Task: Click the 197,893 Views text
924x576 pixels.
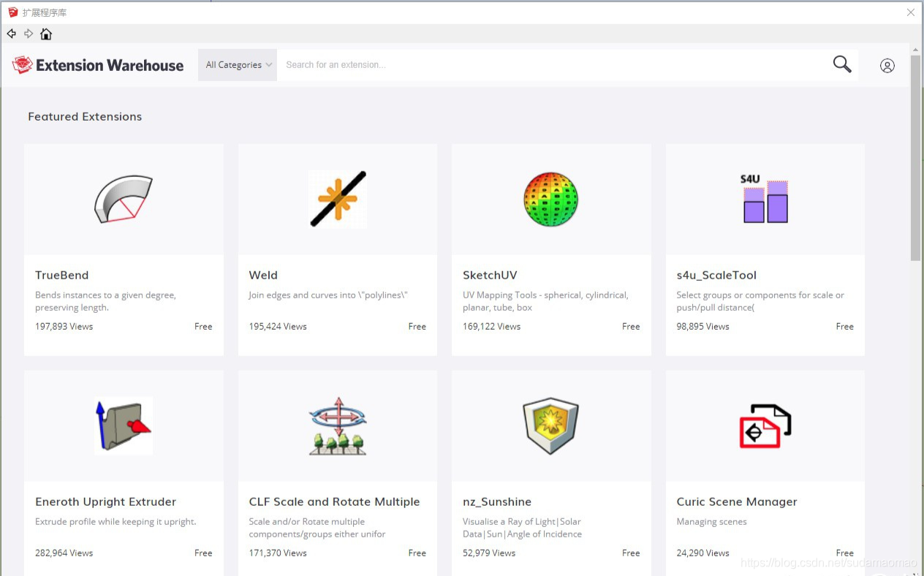Action: pos(64,327)
